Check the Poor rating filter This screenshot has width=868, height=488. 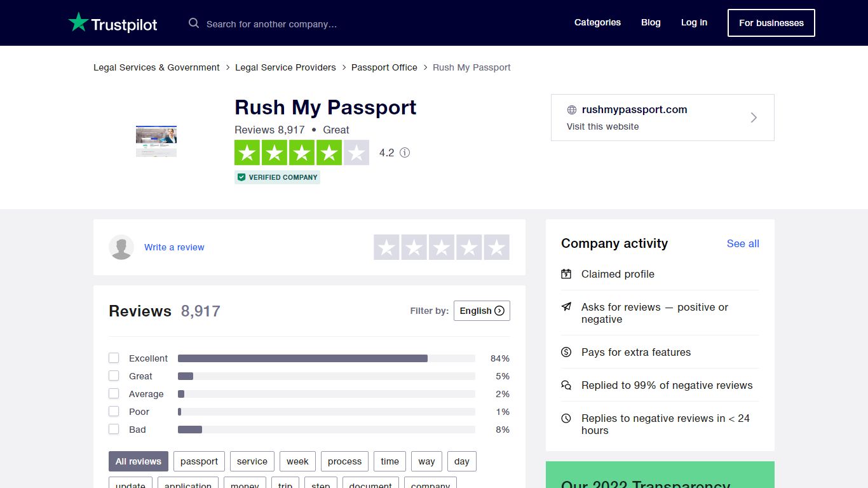pos(114,412)
